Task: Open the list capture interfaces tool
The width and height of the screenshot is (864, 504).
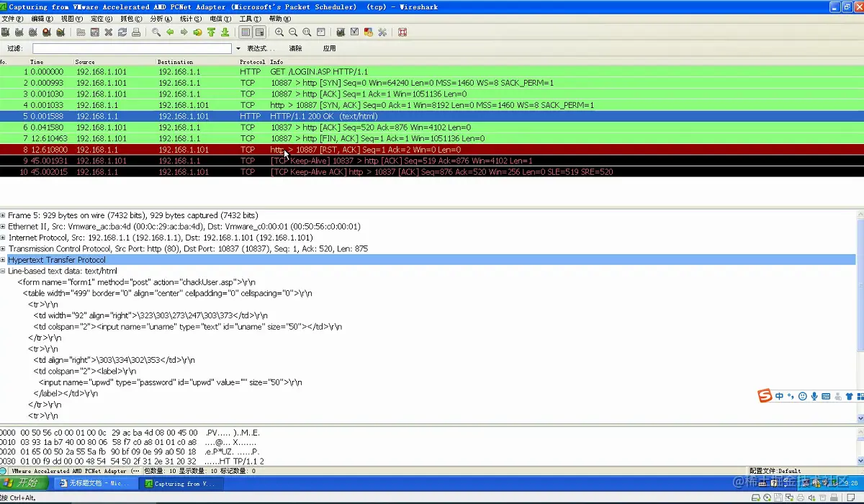Action: pyautogui.click(x=5, y=32)
